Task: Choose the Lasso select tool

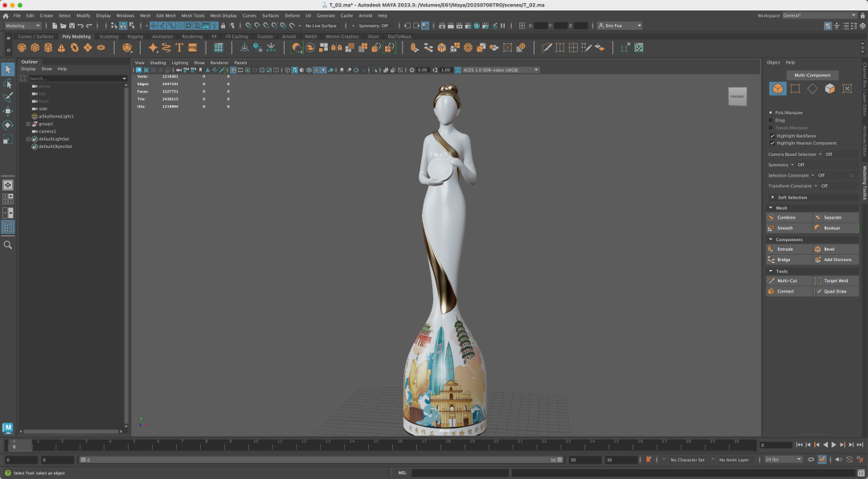Action: pyautogui.click(x=8, y=84)
